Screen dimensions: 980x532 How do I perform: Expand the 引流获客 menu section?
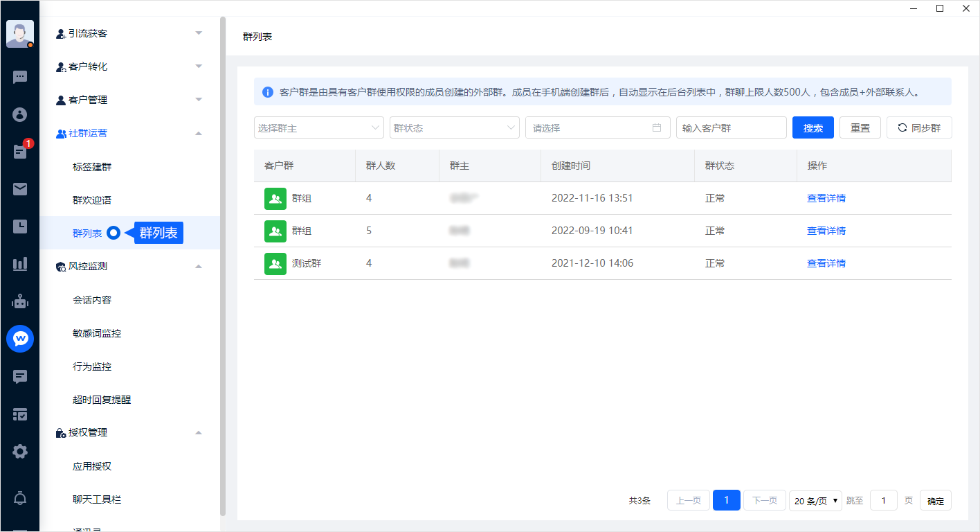click(199, 33)
